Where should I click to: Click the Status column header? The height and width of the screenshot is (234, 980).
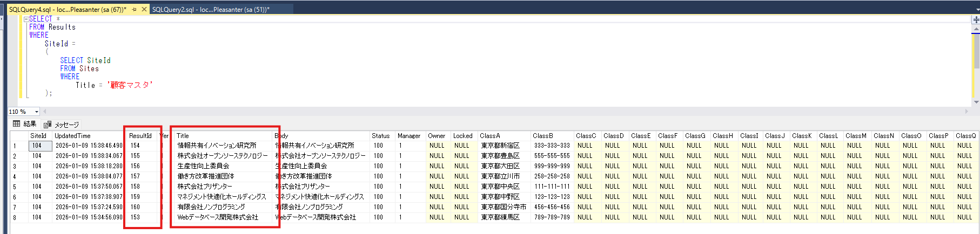[x=382, y=136]
